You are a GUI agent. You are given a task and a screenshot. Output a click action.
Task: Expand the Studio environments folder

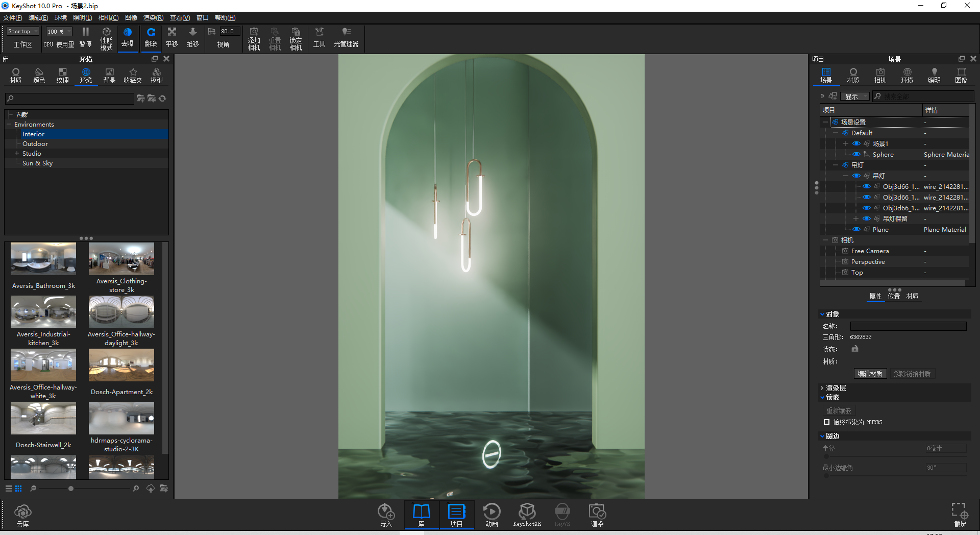17,153
